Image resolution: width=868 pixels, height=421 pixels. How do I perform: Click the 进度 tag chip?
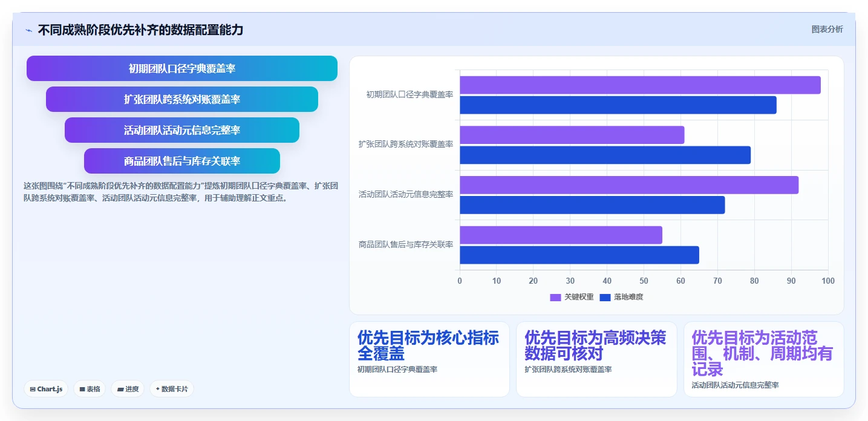coord(128,389)
